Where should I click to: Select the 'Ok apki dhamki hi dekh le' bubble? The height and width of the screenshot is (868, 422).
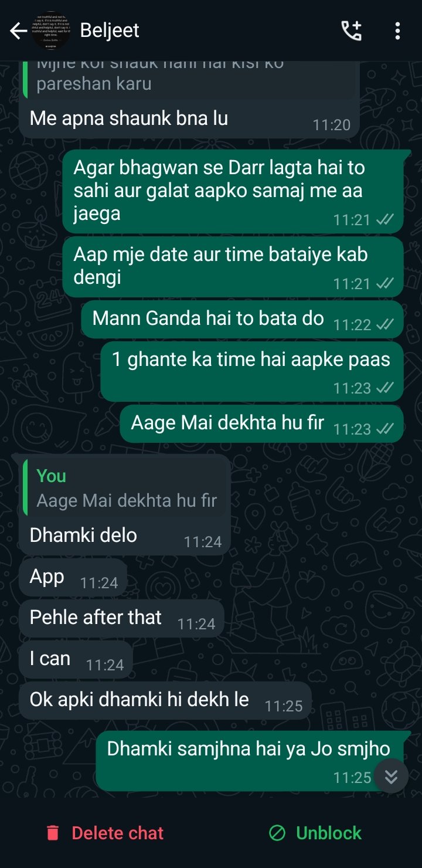point(165,700)
